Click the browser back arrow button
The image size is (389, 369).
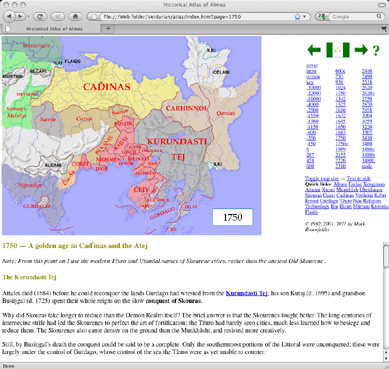(x=9, y=16)
